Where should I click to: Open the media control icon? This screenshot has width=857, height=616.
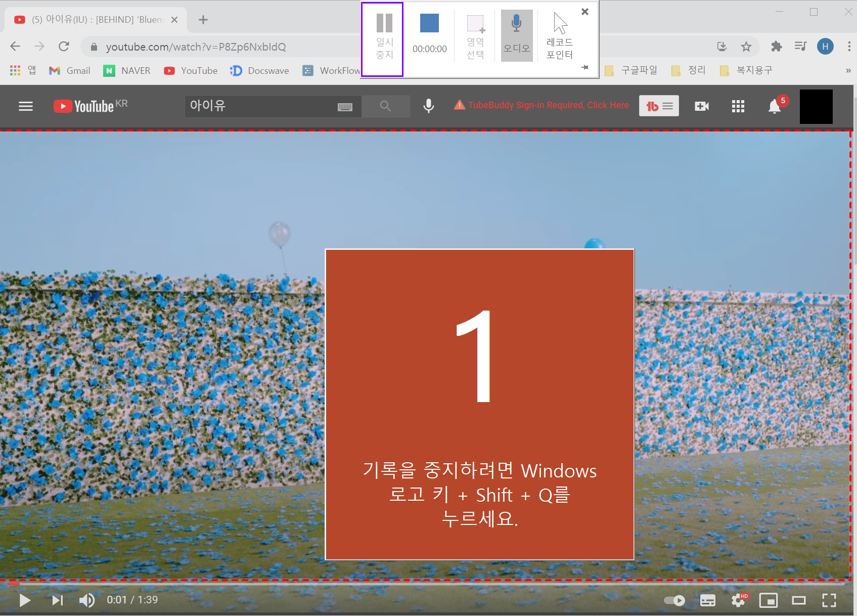coord(800,47)
